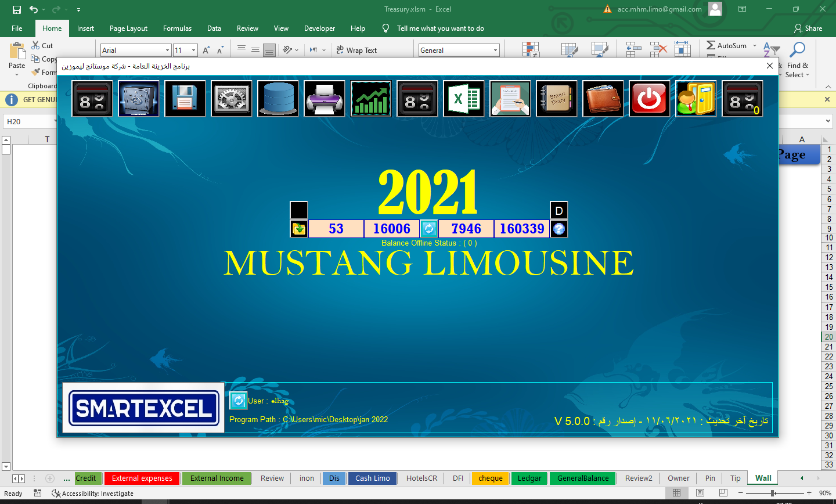Click the blue help question mark icon
This screenshot has width=836, height=504.
559,229
